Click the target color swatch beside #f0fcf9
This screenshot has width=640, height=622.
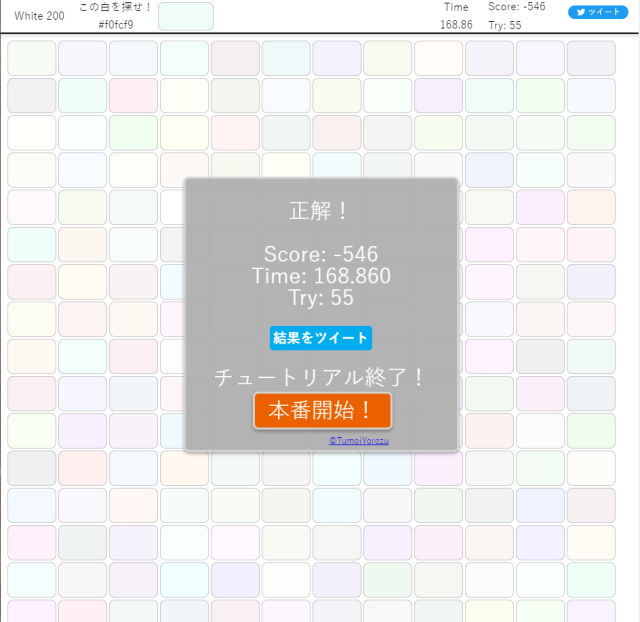(186, 16)
